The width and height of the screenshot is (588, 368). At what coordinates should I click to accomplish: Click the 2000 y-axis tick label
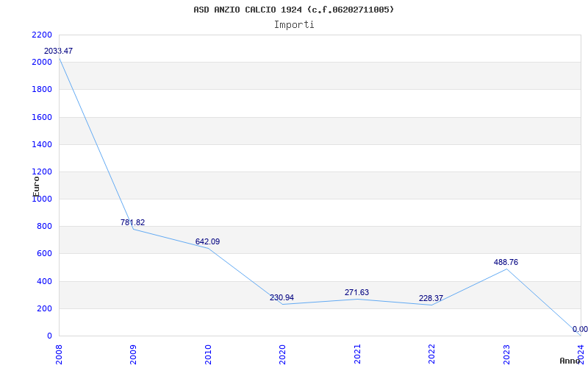(x=42, y=63)
